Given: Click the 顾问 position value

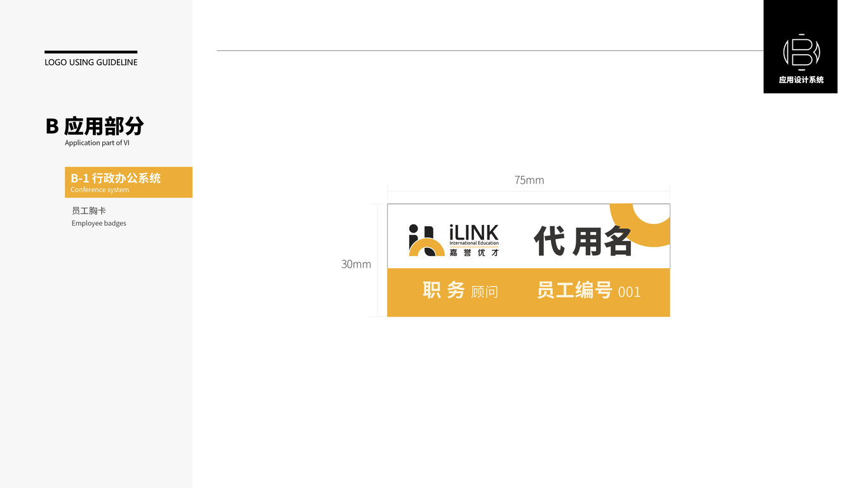Looking at the screenshot, I should pos(484,292).
